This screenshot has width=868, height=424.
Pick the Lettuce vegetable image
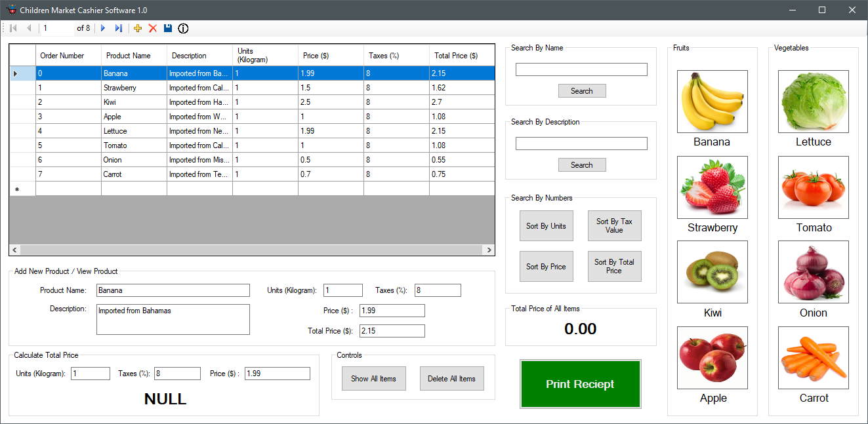click(x=814, y=102)
